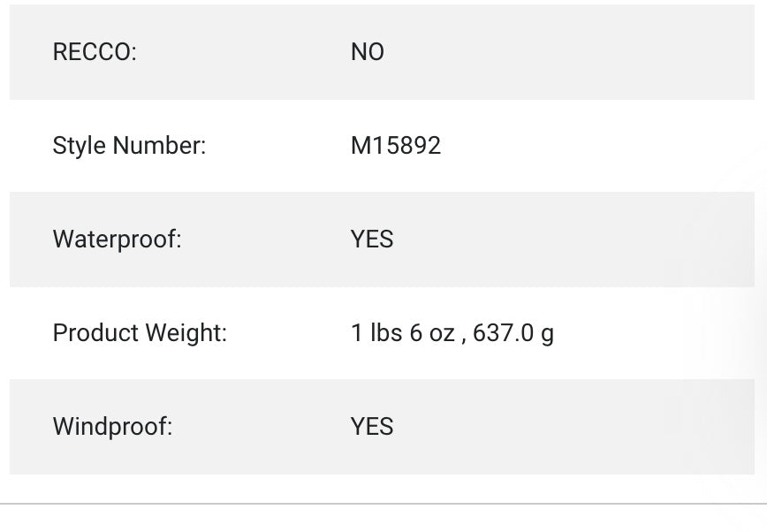
Task: Select the YES value beside Waterproof
Action: tap(371, 239)
